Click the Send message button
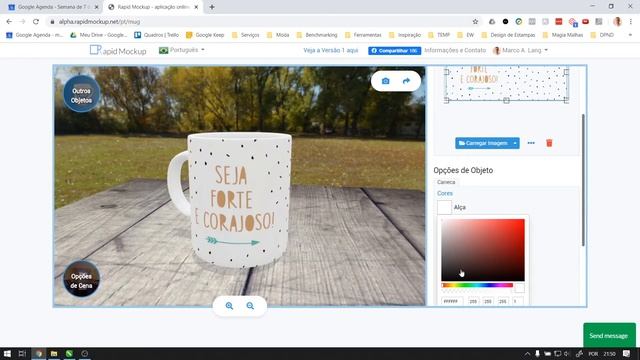This screenshot has height=360, width=640. [609, 336]
